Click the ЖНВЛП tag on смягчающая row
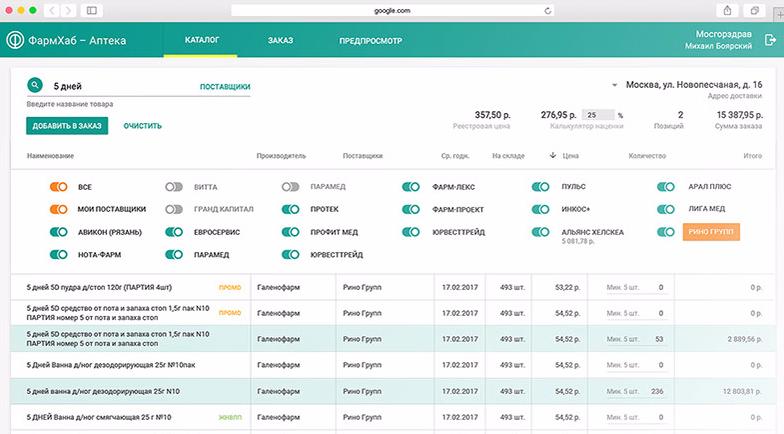The width and height of the screenshot is (784, 434). 230,417
